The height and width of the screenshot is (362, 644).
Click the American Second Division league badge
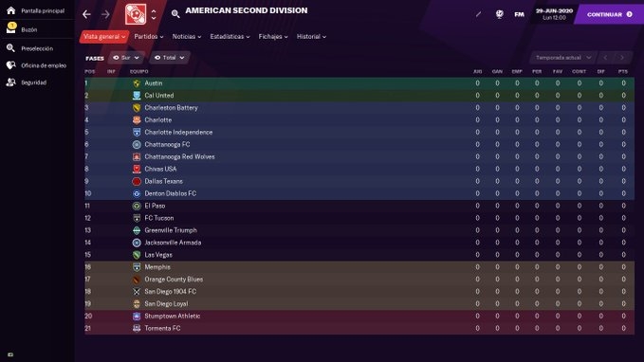tap(136, 14)
